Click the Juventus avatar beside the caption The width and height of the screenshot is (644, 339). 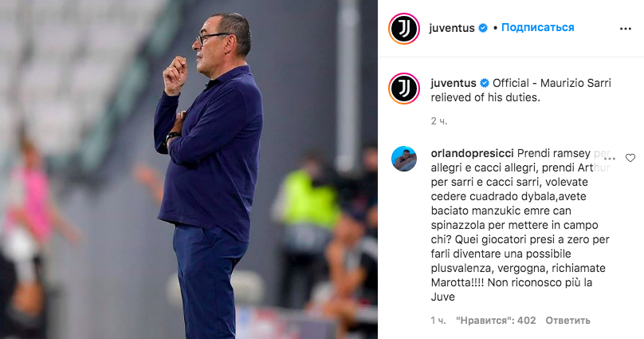tap(404, 89)
